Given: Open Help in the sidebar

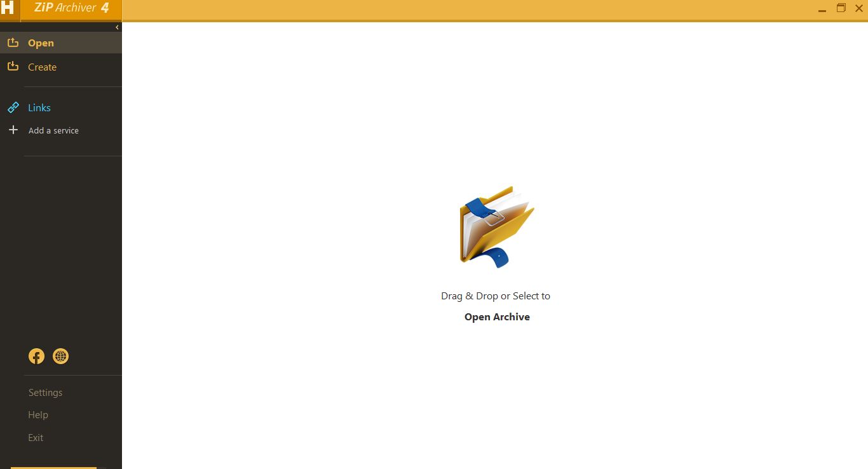Looking at the screenshot, I should [x=38, y=415].
